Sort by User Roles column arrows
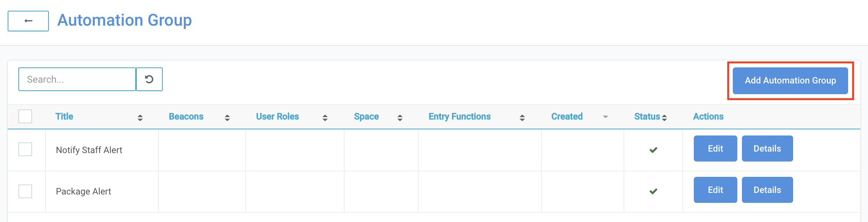The width and height of the screenshot is (868, 222). click(x=325, y=118)
